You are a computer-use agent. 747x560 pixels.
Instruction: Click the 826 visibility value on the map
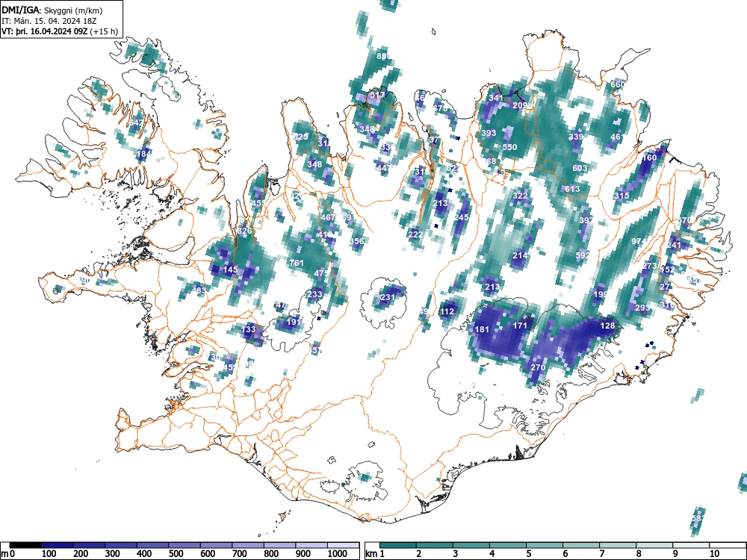coord(244,231)
